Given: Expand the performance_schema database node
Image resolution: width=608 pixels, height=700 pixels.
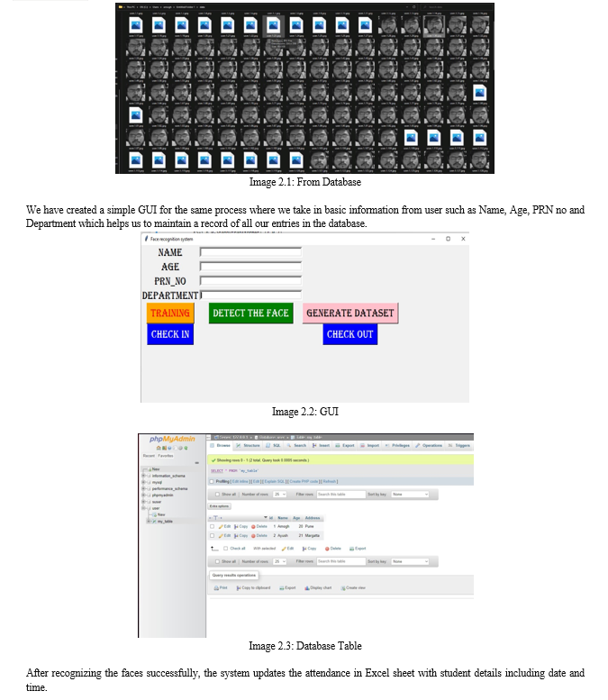Looking at the screenshot, I should [144, 489].
